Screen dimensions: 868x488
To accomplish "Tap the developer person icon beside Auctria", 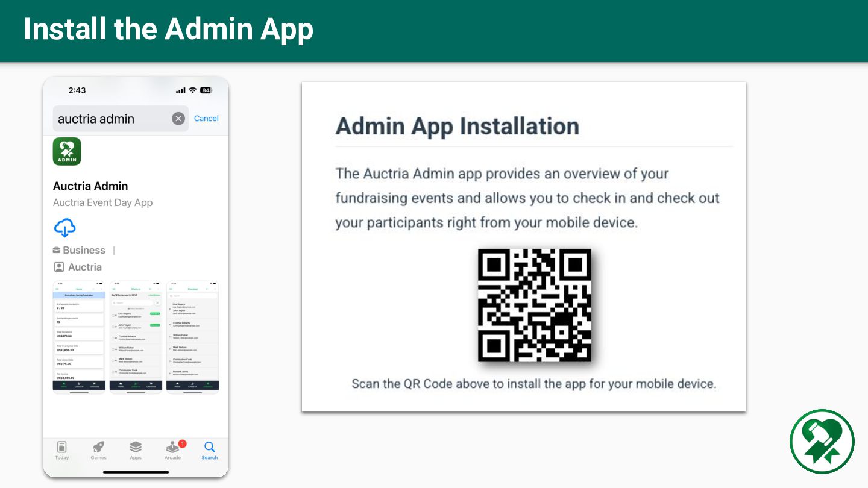I will (x=58, y=267).
